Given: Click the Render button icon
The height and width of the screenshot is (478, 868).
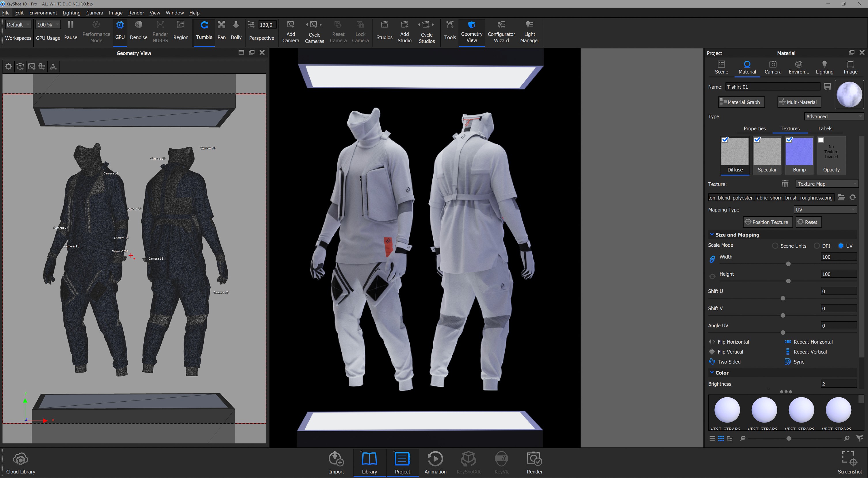Looking at the screenshot, I should click(534, 458).
